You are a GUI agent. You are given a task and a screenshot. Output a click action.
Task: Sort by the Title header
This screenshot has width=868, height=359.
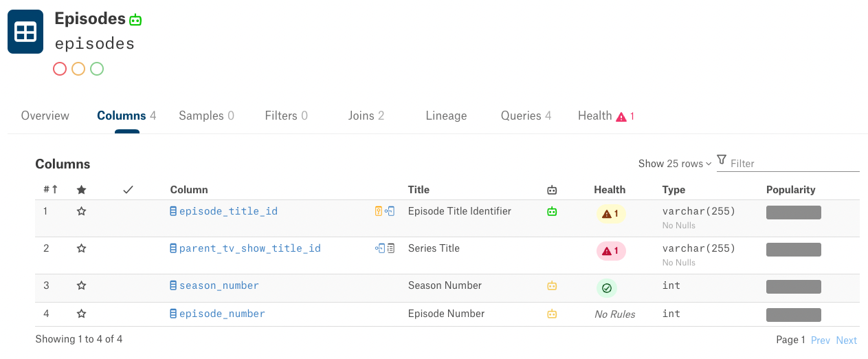(419, 190)
